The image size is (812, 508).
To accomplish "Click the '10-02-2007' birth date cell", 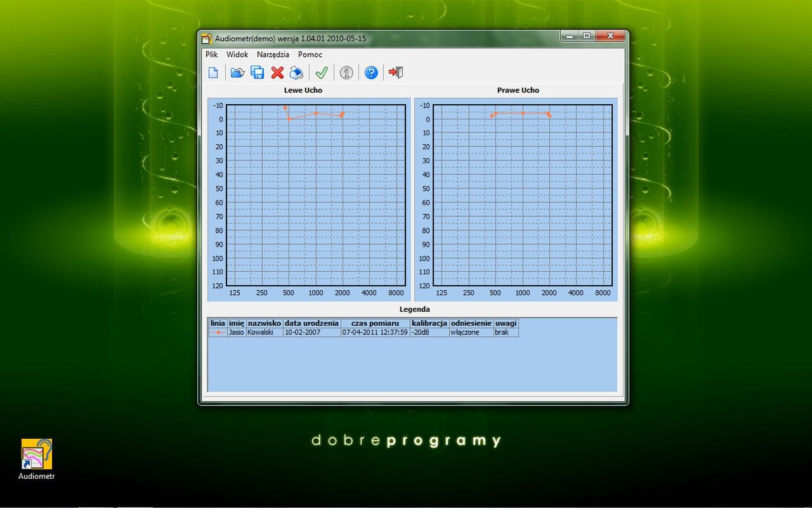I will (x=311, y=332).
